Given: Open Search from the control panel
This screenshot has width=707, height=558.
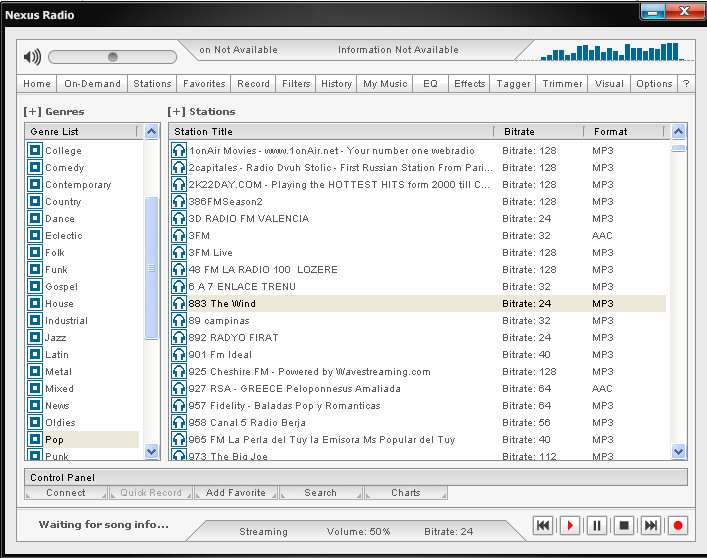Looking at the screenshot, I should 321,493.
